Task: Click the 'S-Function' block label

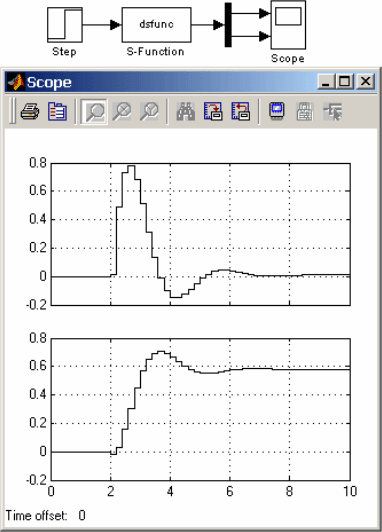Action: coord(155,52)
